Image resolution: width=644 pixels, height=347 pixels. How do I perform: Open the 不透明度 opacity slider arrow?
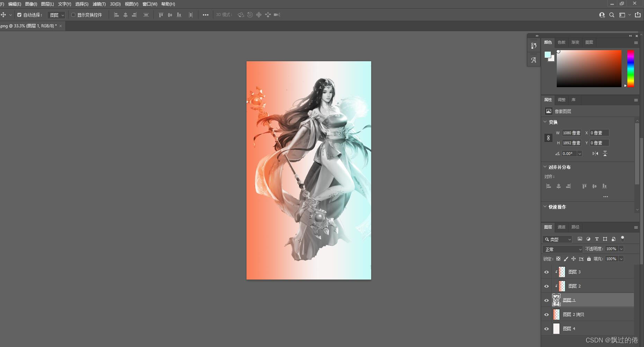(621, 249)
